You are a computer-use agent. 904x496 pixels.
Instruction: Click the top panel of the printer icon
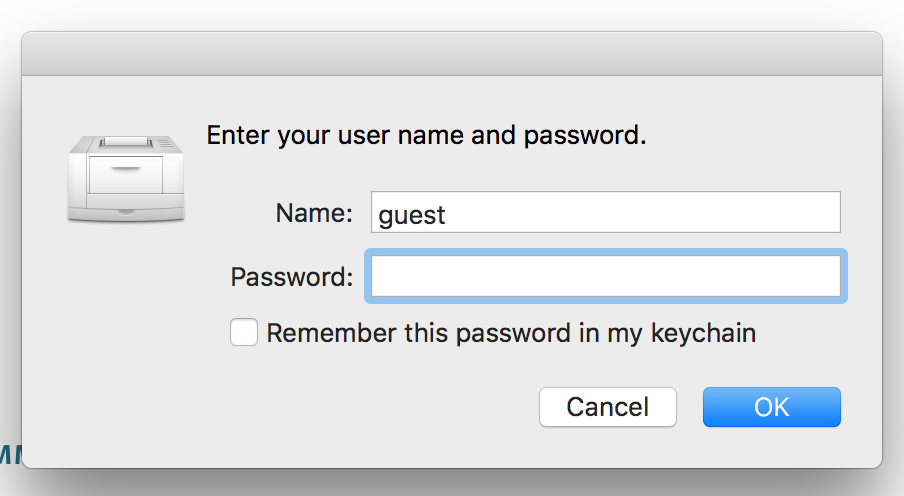tap(128, 144)
